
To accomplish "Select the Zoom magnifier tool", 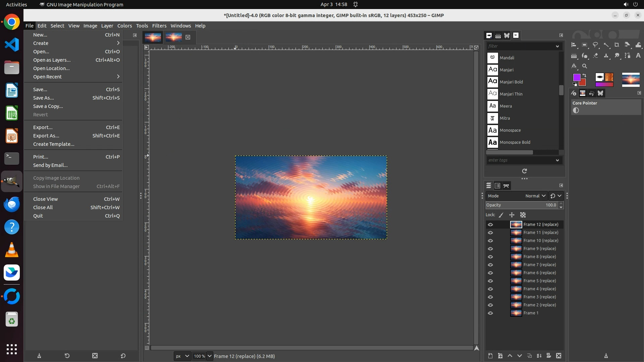I will tap(585, 66).
